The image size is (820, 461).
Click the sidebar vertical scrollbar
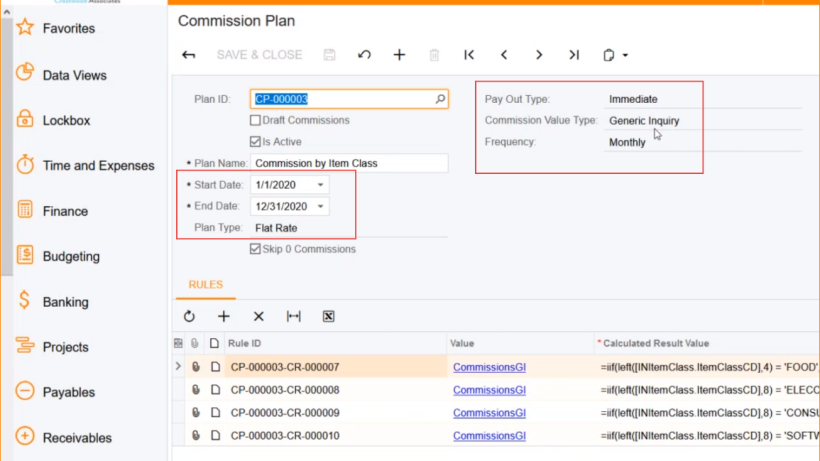coord(6,146)
